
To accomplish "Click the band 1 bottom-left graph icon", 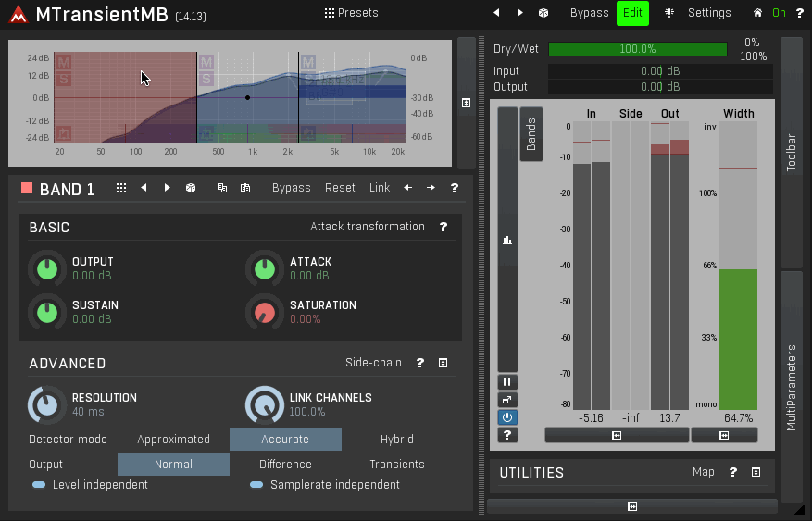I will (x=63, y=133).
